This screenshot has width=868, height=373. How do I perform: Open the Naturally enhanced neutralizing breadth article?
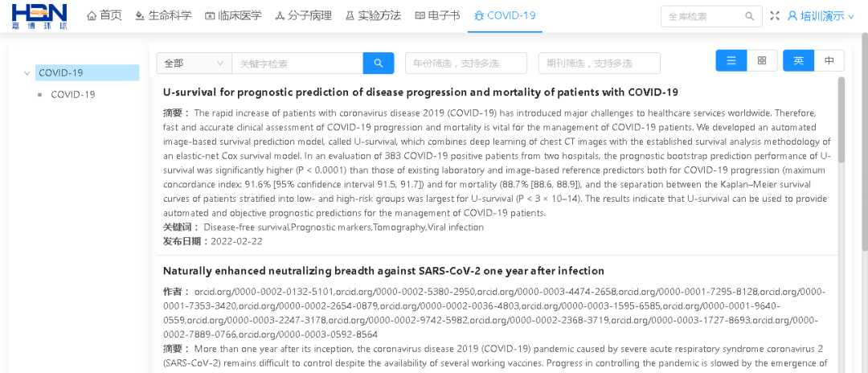pos(383,271)
